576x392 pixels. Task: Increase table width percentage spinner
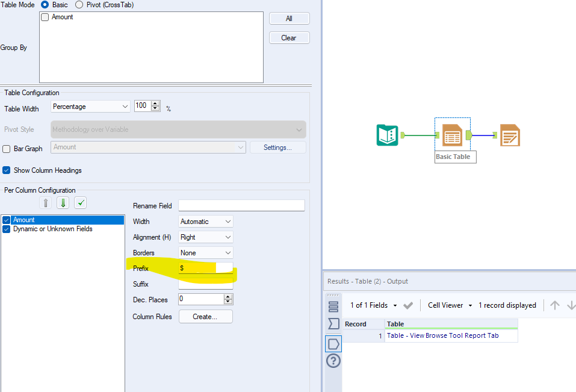coord(156,103)
